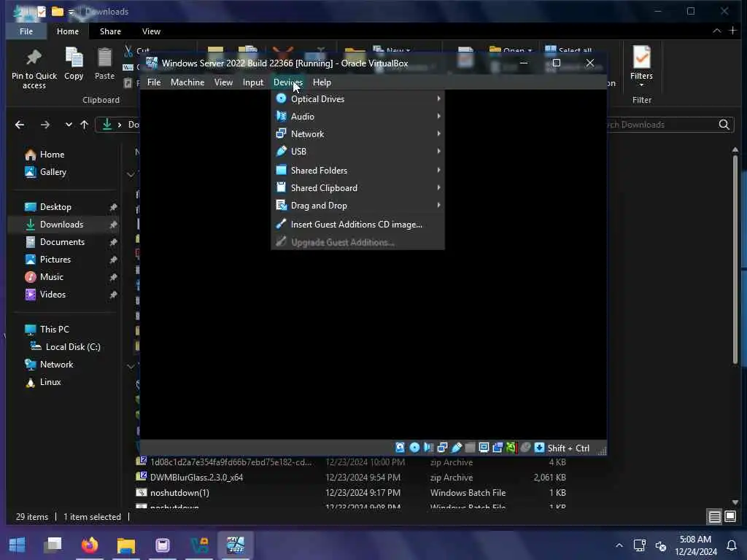Screen dimensions: 747x560
Task: Select Network in the Devices menu
Action: pos(357,134)
